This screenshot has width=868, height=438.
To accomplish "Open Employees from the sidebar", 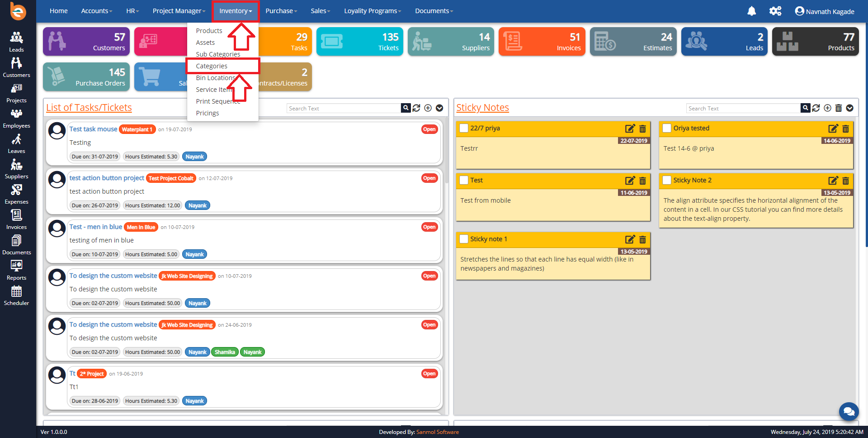I will [17, 118].
